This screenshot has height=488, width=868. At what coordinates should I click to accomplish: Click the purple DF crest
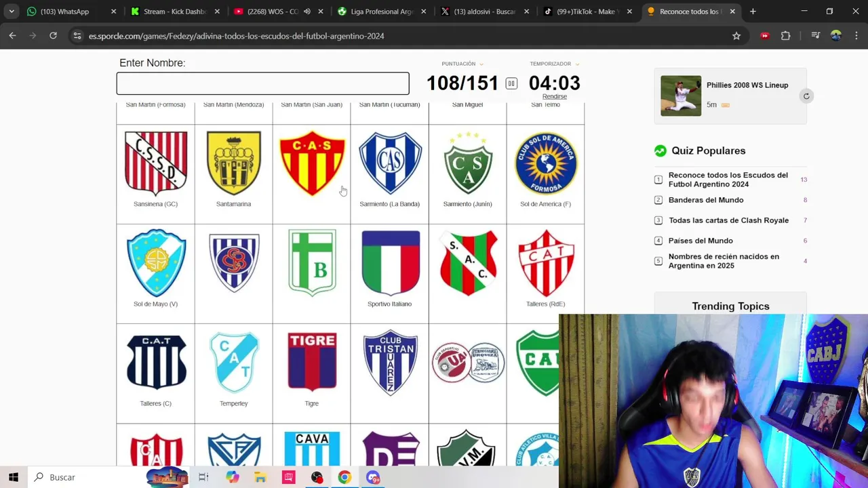(x=390, y=449)
